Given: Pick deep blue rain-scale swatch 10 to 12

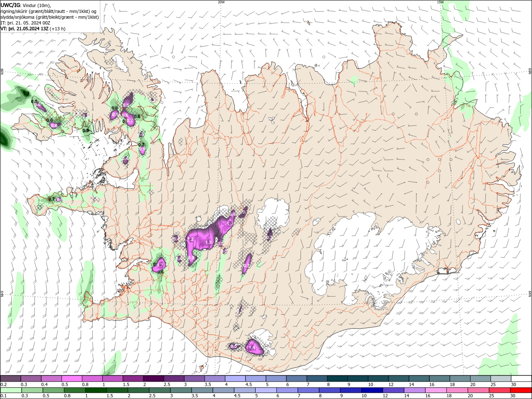Looking at the screenshot, I should (x=372, y=390).
